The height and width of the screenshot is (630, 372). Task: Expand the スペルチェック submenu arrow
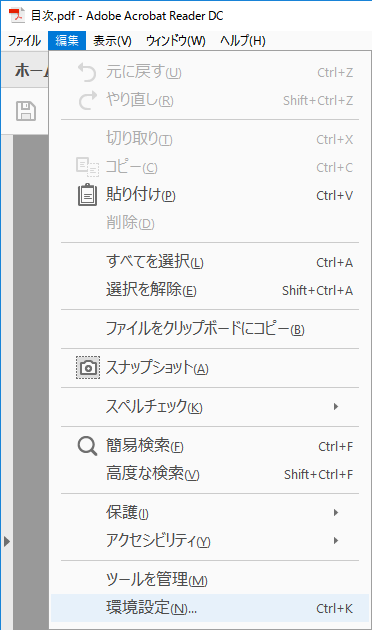click(x=336, y=407)
